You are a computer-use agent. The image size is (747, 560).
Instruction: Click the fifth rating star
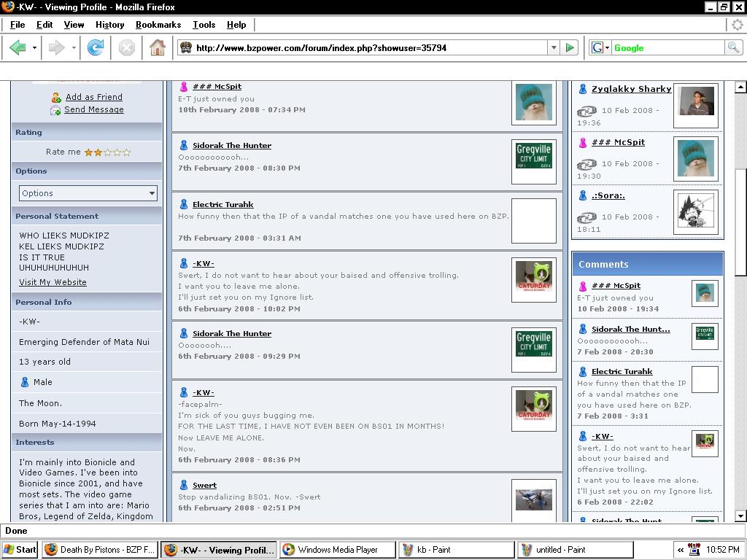click(126, 152)
